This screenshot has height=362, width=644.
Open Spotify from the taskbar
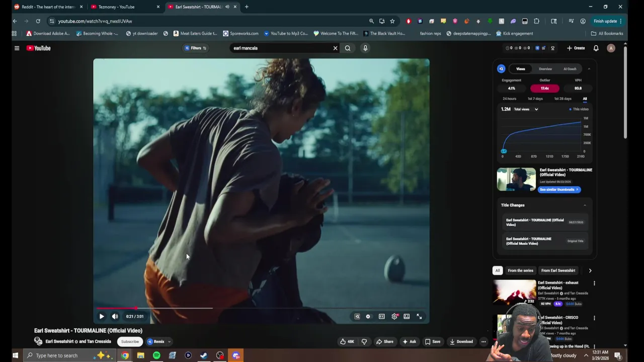(x=156, y=355)
